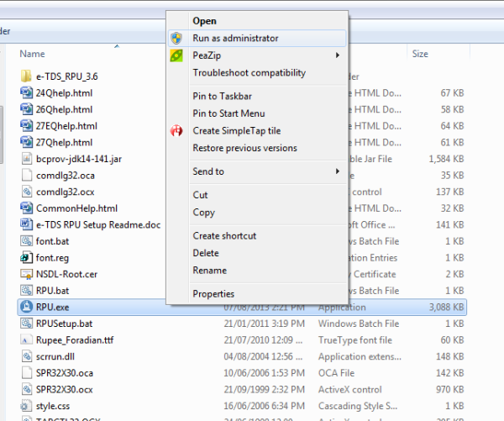Sort files by the Size column header

[x=420, y=54]
